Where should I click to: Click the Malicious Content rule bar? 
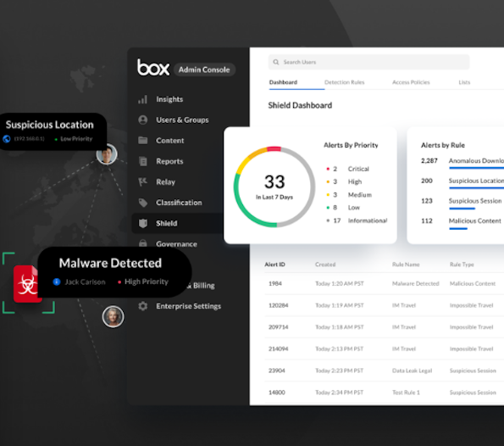[x=458, y=228]
